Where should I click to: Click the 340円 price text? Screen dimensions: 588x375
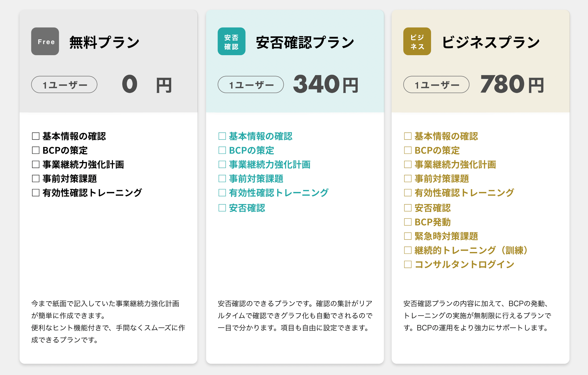point(326,84)
